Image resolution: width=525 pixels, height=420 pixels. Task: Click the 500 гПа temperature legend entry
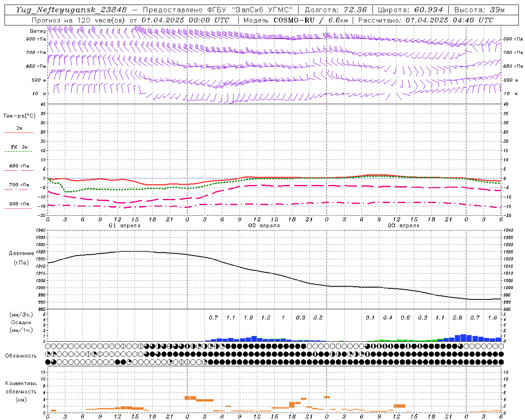click(x=19, y=204)
